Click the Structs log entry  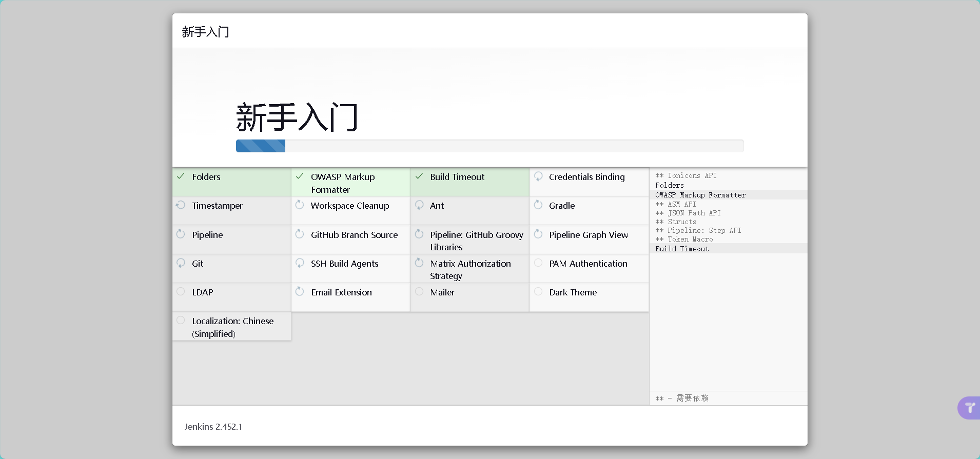point(676,222)
